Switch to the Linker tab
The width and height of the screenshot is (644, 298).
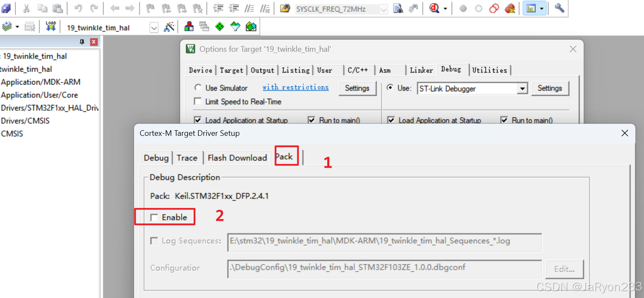tap(421, 70)
